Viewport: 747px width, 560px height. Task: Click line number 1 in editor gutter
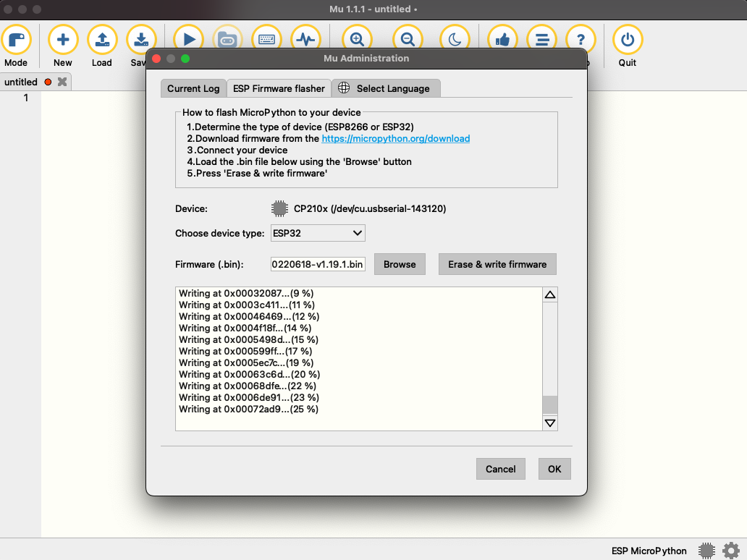(x=26, y=98)
